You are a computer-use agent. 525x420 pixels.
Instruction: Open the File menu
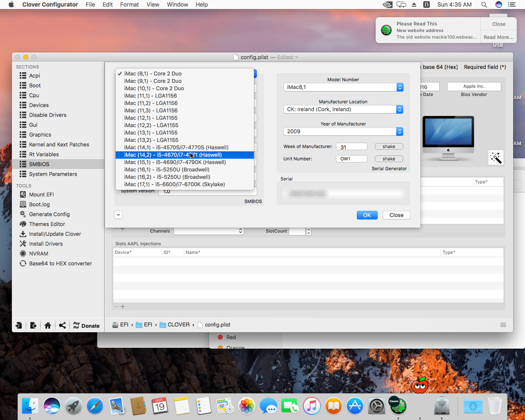(90, 5)
